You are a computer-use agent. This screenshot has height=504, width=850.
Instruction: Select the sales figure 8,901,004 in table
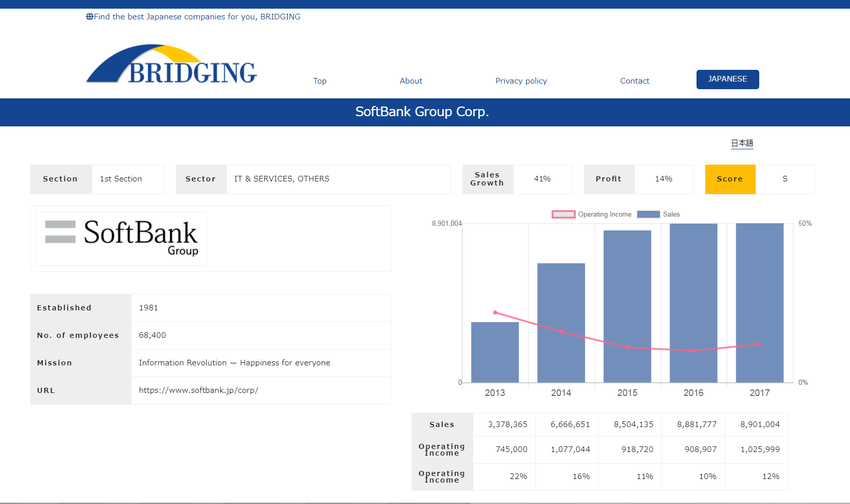[x=760, y=425]
